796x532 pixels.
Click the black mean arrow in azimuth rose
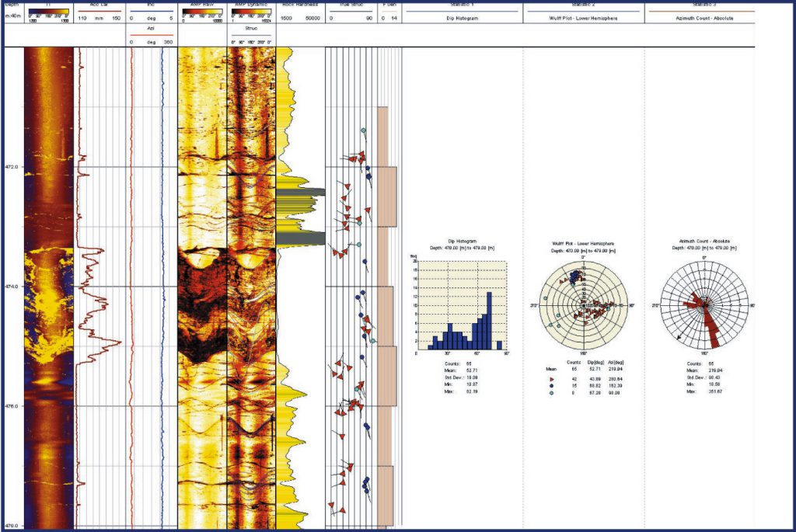[691, 322]
